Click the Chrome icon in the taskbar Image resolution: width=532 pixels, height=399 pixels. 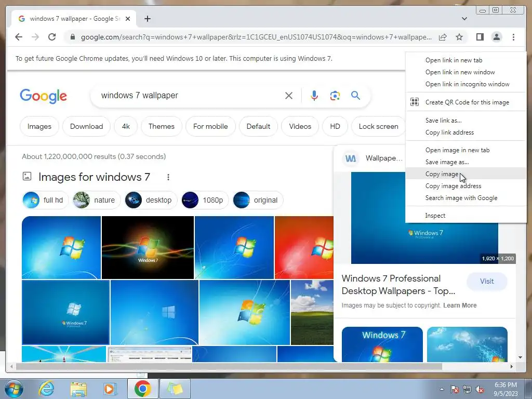coord(142,389)
